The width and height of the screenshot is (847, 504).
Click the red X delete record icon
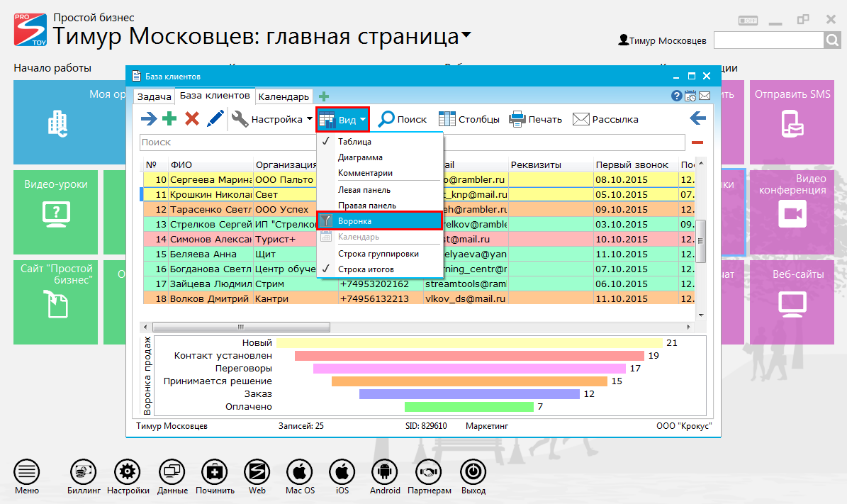(x=191, y=119)
